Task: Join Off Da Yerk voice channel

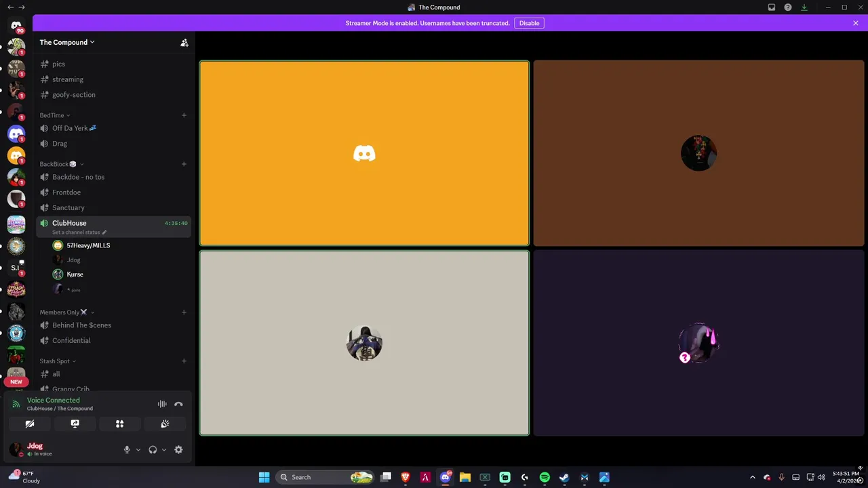Action: click(x=113, y=128)
